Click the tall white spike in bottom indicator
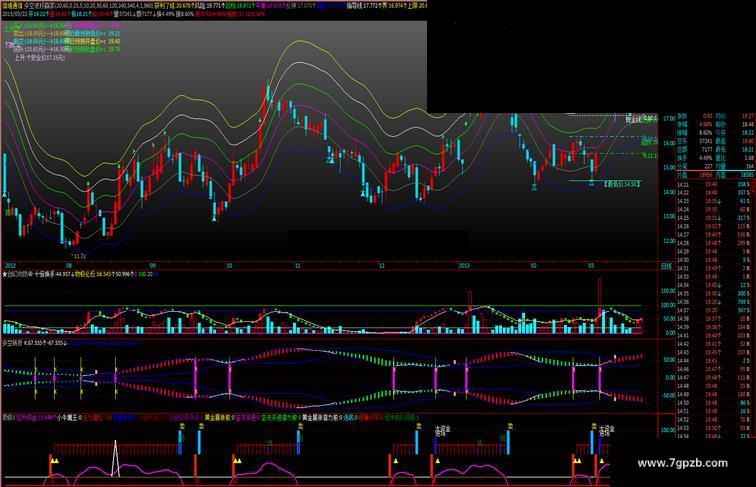This screenshot has width=756, height=487. (115, 458)
